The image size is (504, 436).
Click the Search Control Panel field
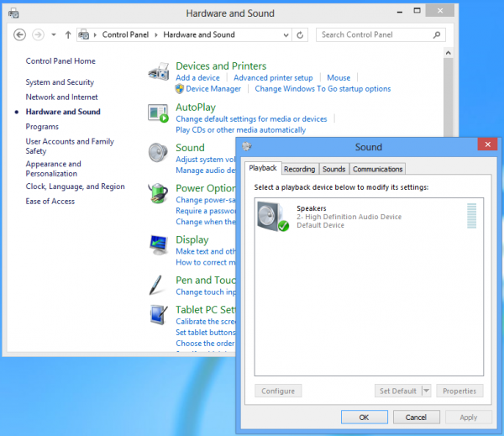(376, 34)
